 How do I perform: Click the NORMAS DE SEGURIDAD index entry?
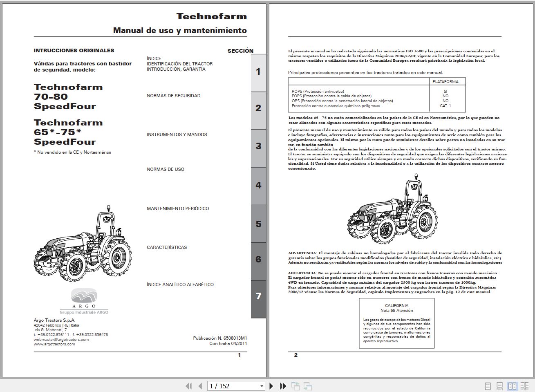(174, 96)
